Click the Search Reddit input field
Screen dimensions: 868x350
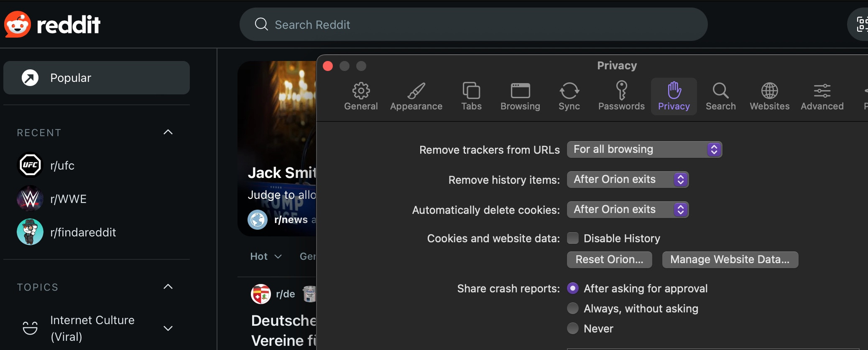tap(472, 25)
